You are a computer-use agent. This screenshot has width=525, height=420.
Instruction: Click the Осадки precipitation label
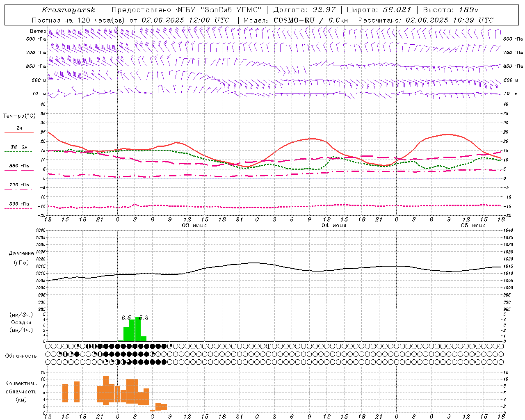point(21,322)
